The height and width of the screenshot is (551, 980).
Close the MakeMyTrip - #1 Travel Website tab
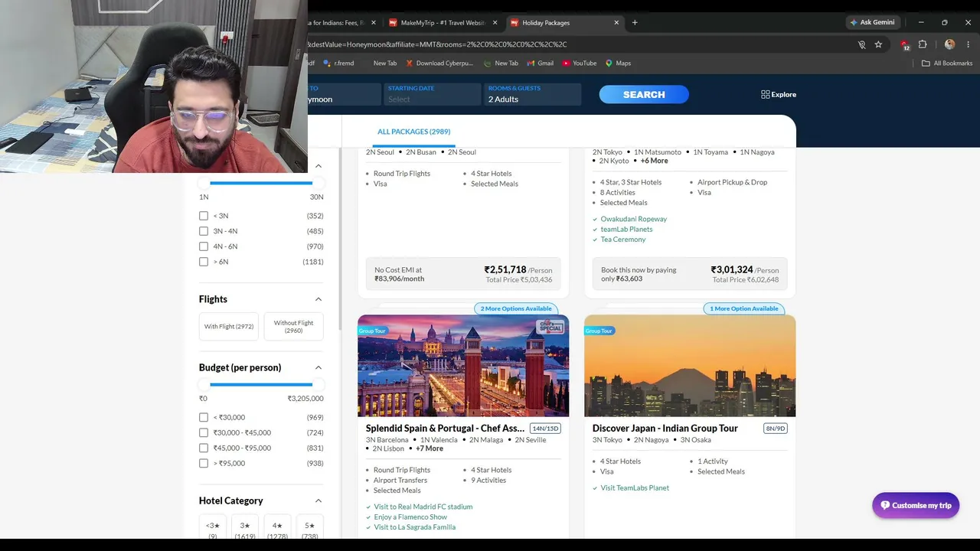pos(495,23)
